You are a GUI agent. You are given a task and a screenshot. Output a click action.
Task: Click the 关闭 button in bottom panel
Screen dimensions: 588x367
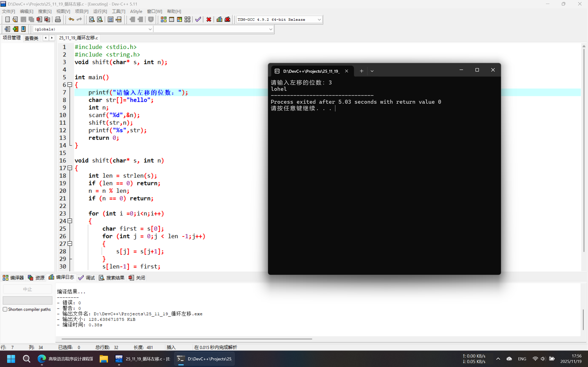click(x=137, y=278)
